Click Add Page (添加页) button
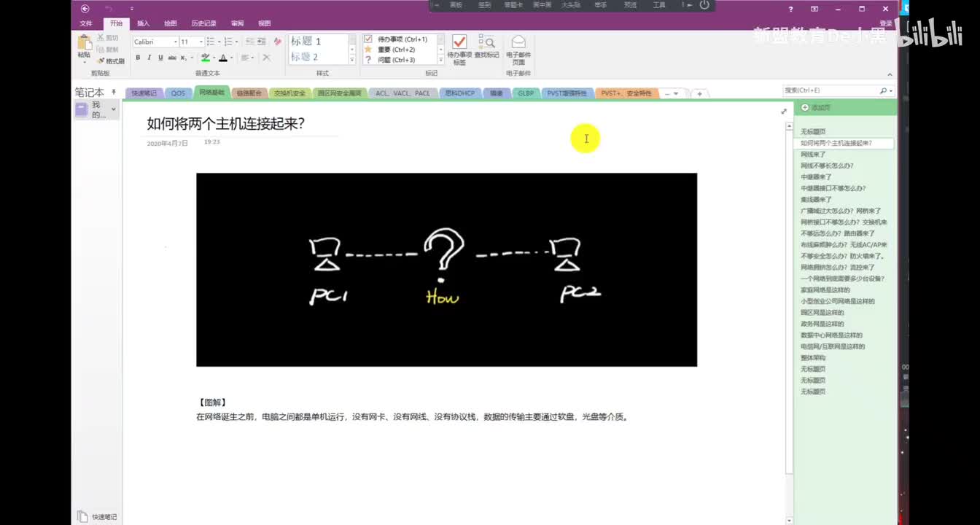 pyautogui.click(x=816, y=108)
